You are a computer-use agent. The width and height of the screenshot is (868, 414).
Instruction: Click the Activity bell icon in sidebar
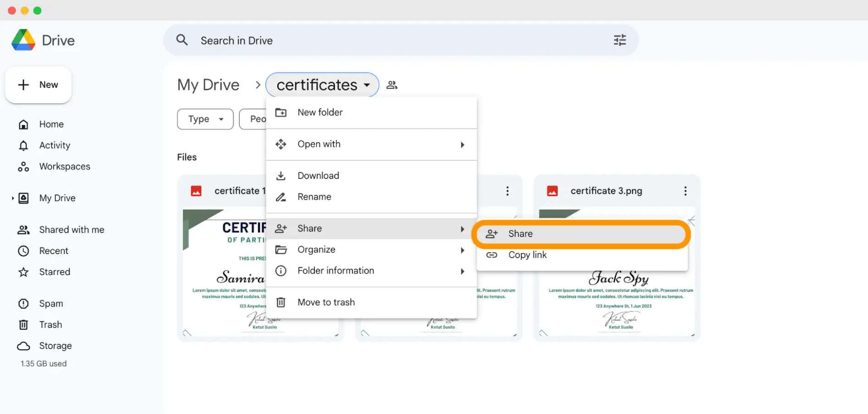23,145
